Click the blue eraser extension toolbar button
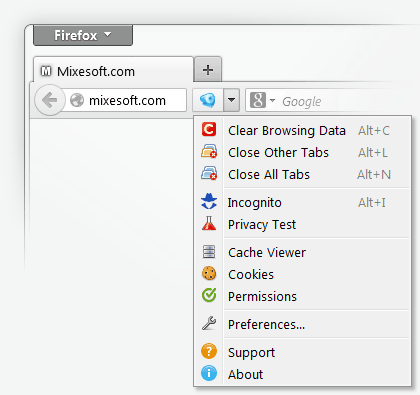 click(208, 100)
